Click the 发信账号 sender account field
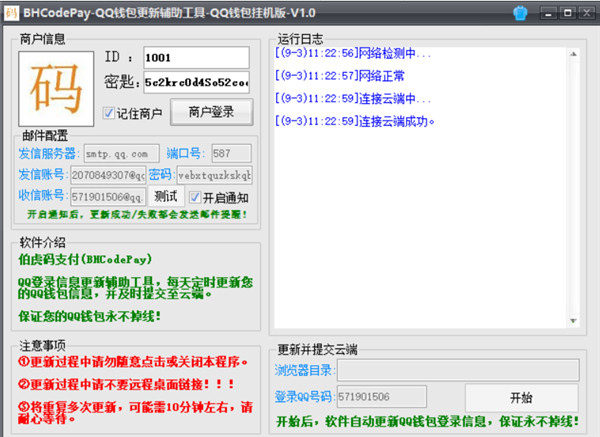 [x=108, y=175]
